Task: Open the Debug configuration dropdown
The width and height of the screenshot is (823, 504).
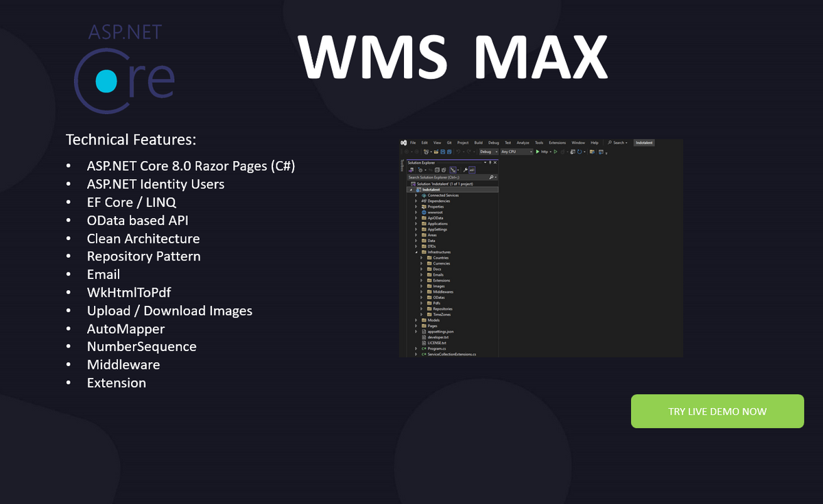Action: [x=488, y=152]
